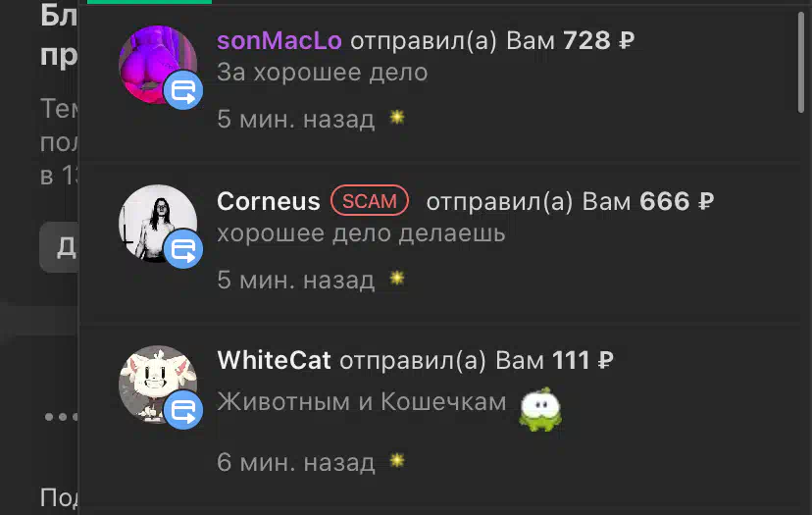Viewport: 812px width, 515px height.
Task: Click the notifications panel scrollbar
Action: tap(801, 62)
